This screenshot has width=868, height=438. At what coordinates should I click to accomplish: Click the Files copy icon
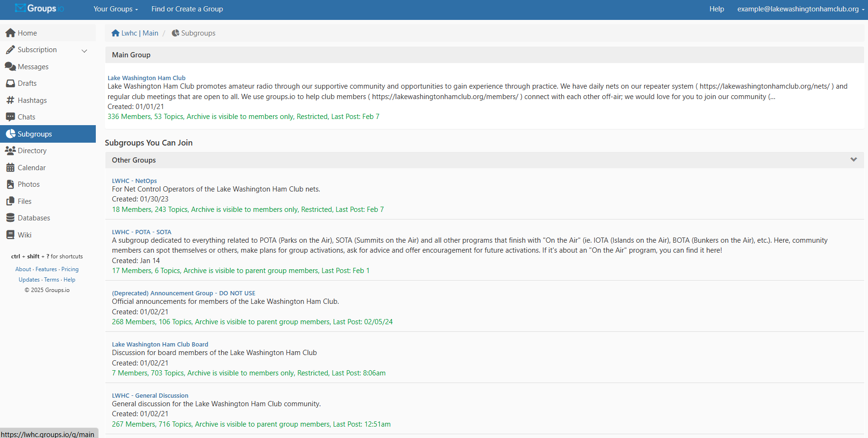10,201
